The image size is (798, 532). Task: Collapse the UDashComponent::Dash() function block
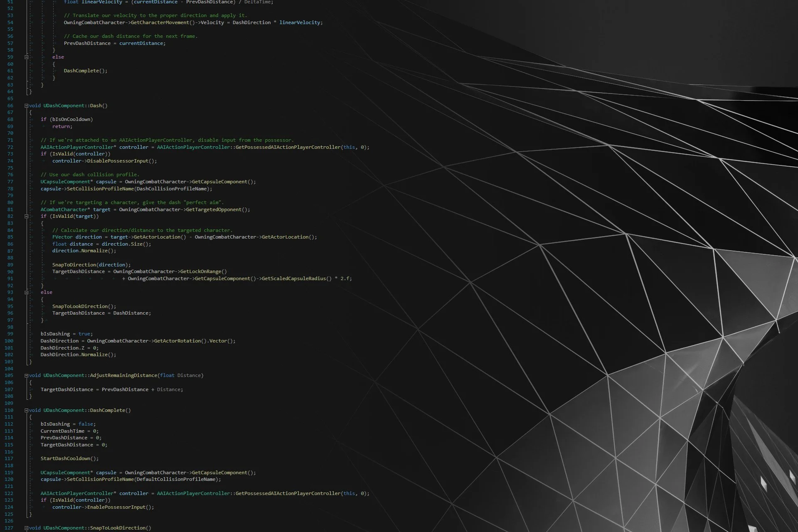(26, 106)
